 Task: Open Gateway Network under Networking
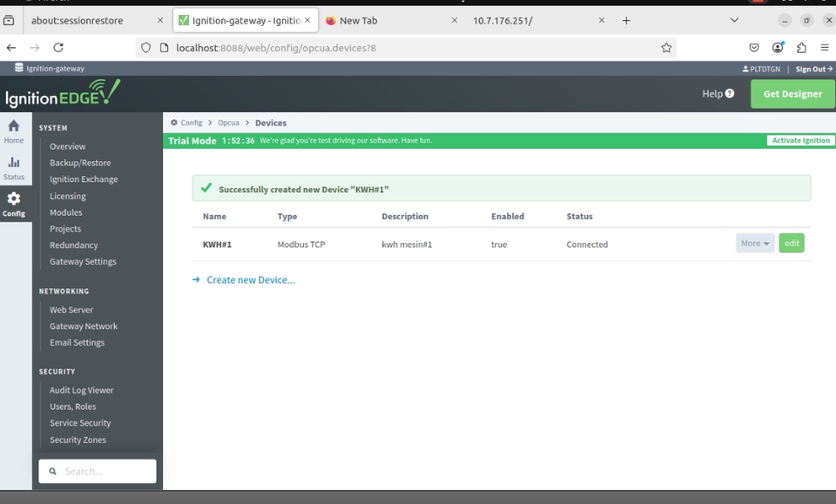coord(84,326)
